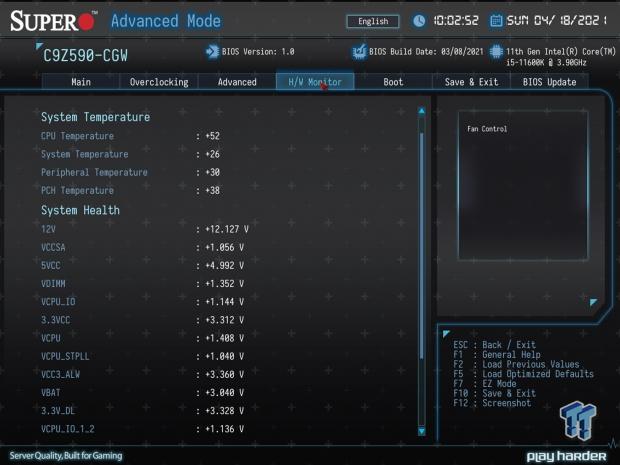Open the English language selector
The image size is (620, 465).
tap(373, 21)
